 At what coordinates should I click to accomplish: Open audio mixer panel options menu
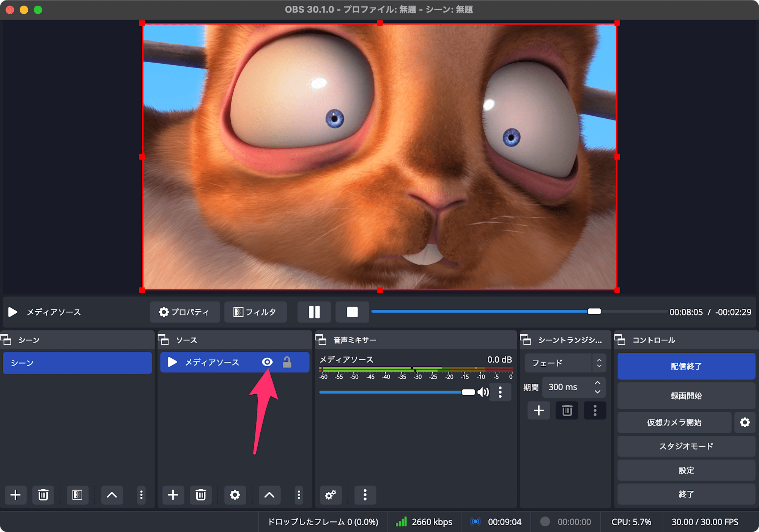(x=365, y=495)
